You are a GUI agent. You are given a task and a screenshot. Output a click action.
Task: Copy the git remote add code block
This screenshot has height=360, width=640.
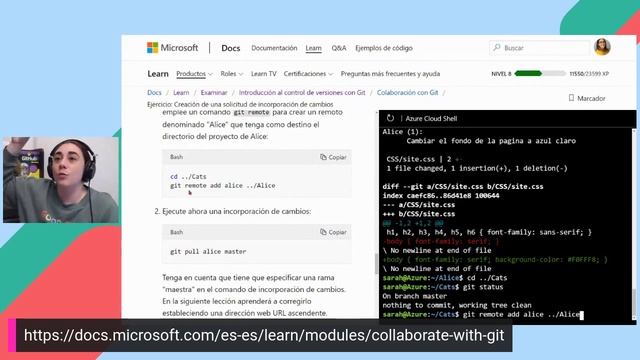click(333, 157)
